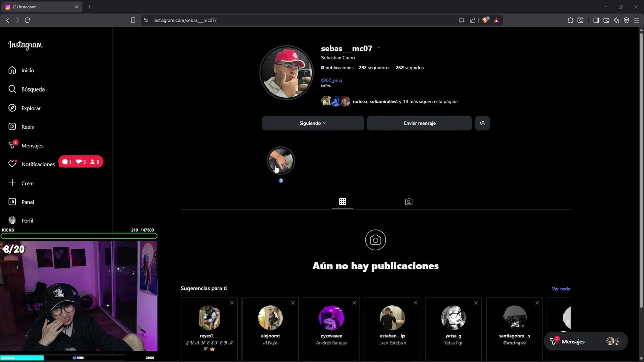
Task: Open 262 seguidos list
Action: coord(410,68)
